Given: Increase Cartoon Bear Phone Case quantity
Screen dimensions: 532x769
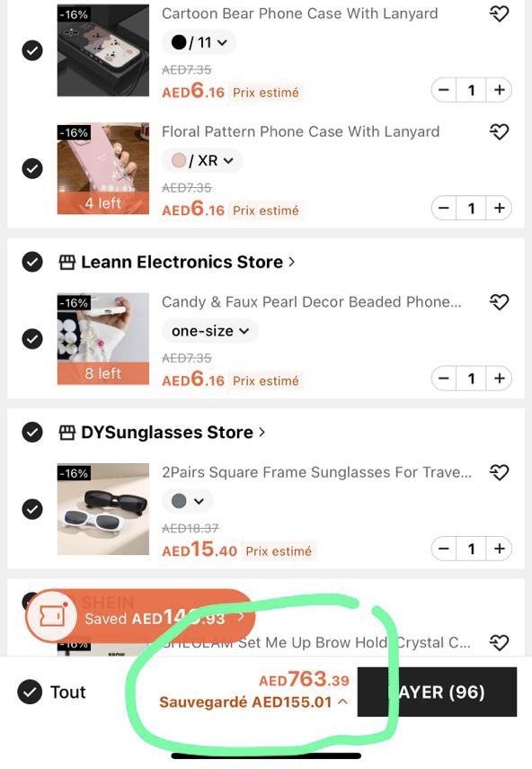Looking at the screenshot, I should pyautogui.click(x=499, y=90).
